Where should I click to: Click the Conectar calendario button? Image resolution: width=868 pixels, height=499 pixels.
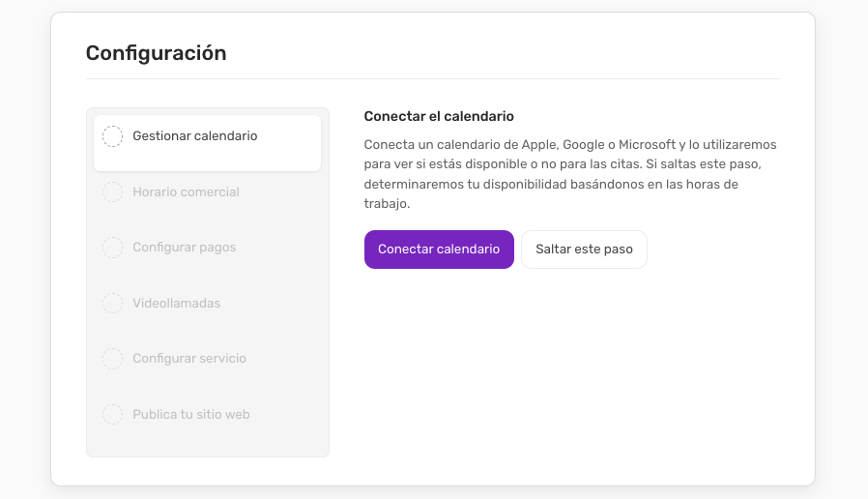pos(439,249)
